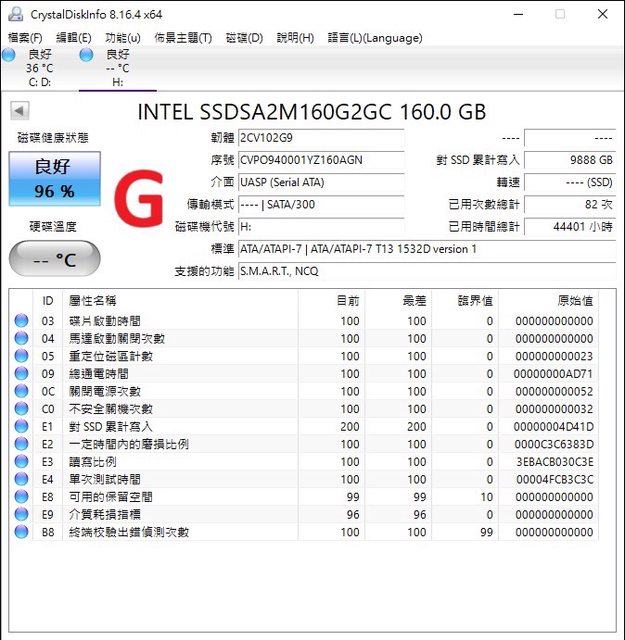
Task: Click the previous disk arrow button
Action: pos(20,111)
